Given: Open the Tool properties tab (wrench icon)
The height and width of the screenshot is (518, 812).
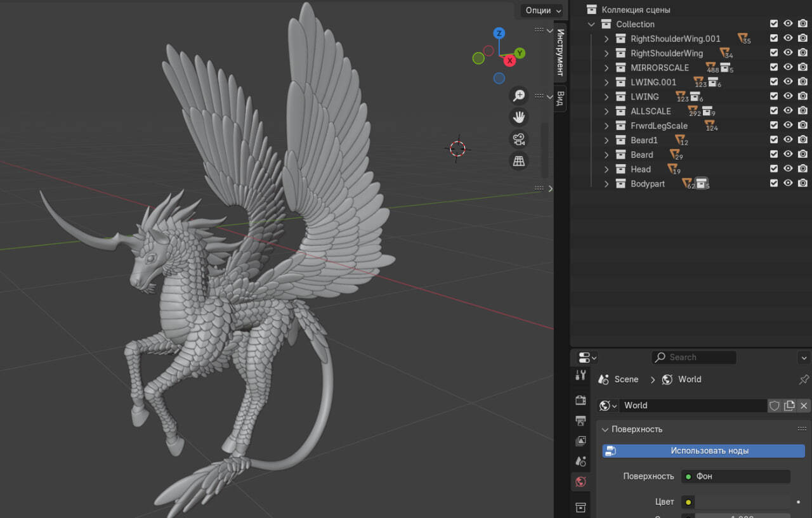Looking at the screenshot, I should coord(580,375).
